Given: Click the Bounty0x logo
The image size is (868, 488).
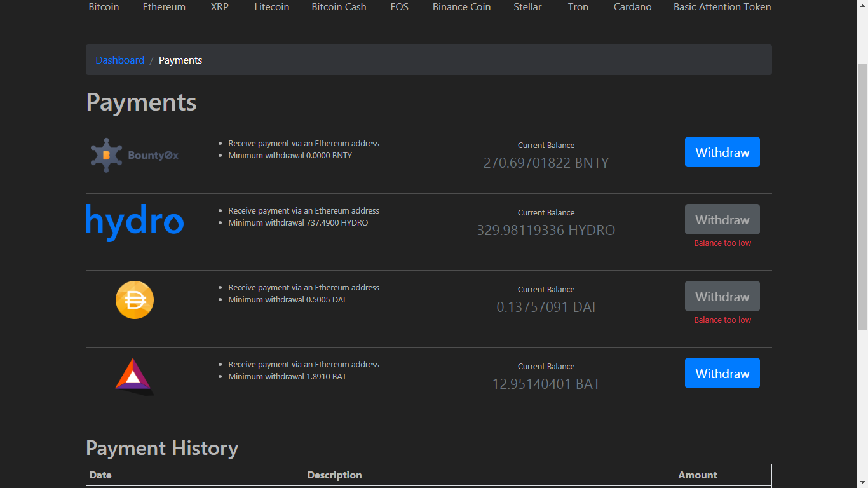Looking at the screenshot, I should click(x=135, y=155).
